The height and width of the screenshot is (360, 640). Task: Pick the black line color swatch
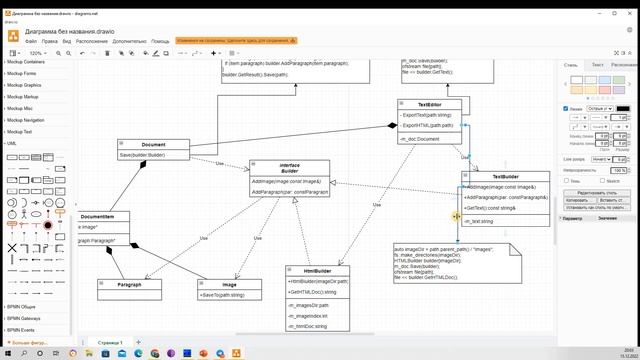623,109
